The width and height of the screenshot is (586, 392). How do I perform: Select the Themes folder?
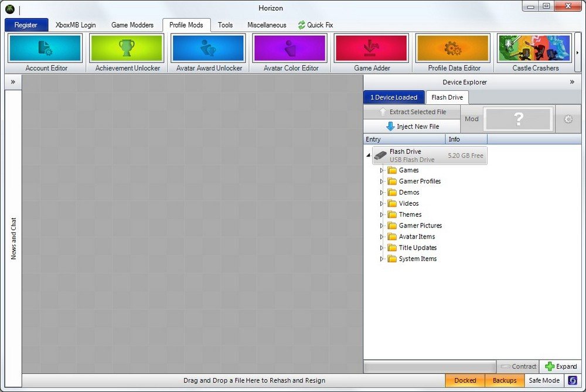405,214
